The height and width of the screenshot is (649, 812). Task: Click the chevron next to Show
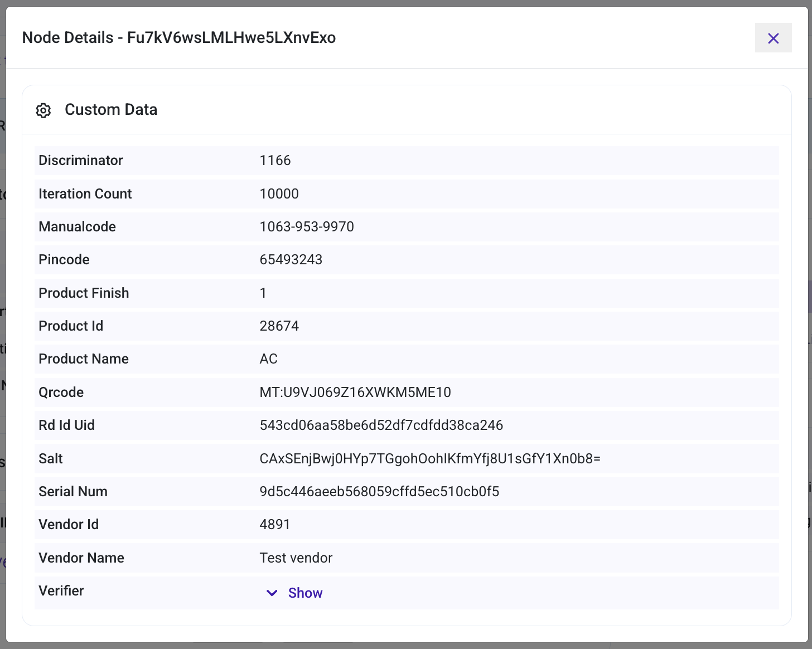pos(272,593)
